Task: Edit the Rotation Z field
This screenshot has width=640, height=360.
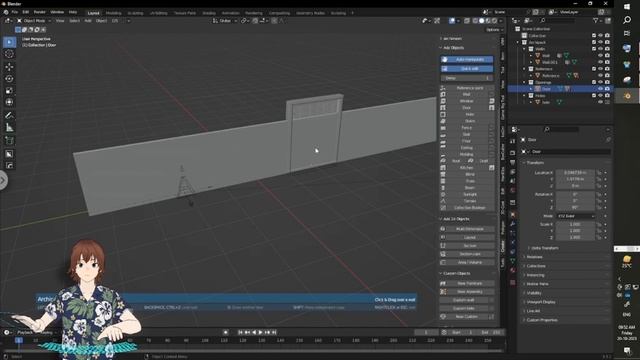Action: pyautogui.click(x=575, y=207)
